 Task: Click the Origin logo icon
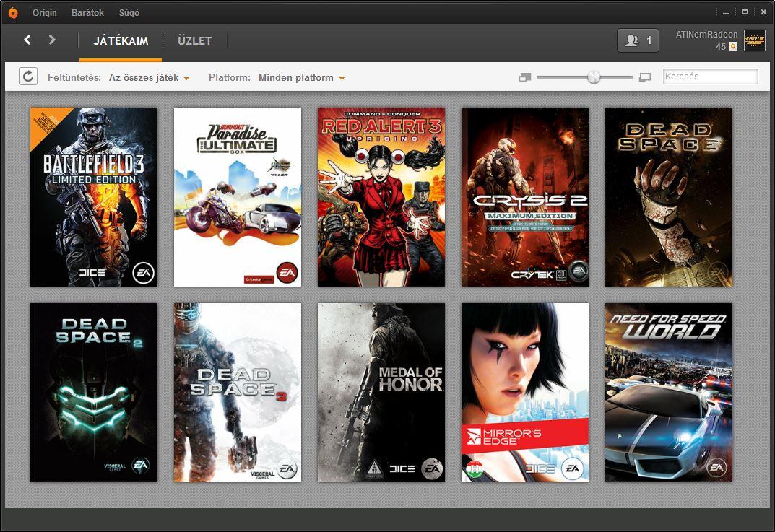click(x=13, y=13)
